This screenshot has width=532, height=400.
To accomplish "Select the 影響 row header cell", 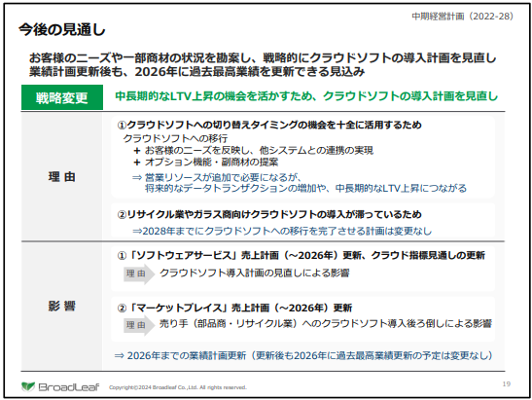I will [x=61, y=306].
